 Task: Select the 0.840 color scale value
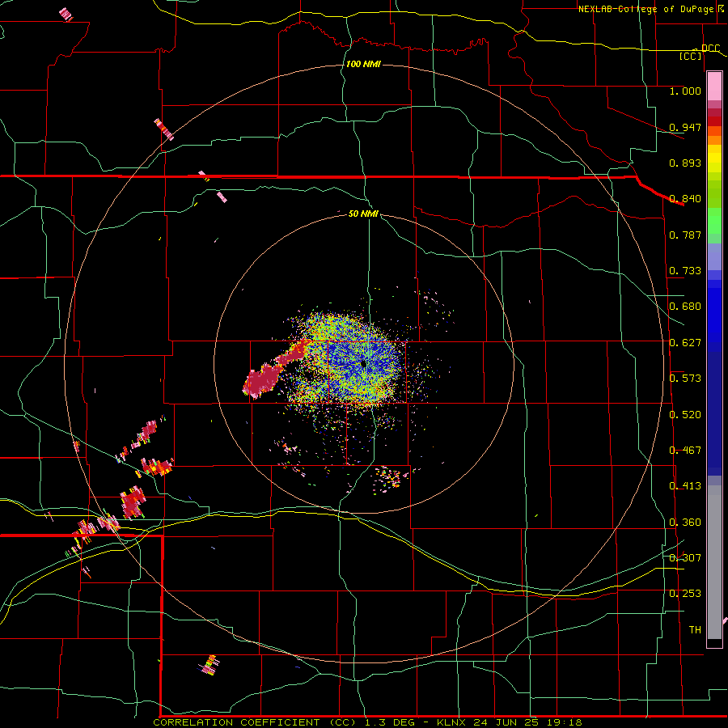click(x=685, y=199)
